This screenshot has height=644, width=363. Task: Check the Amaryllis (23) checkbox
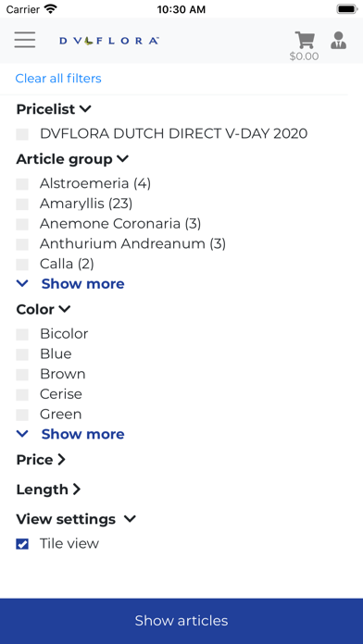tap(22, 204)
